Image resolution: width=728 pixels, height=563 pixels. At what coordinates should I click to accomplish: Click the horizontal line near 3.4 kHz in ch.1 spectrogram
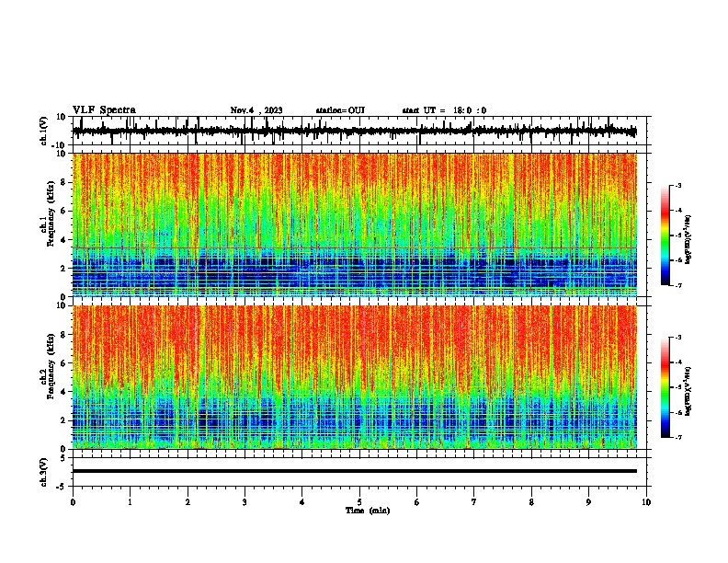pos(355,248)
